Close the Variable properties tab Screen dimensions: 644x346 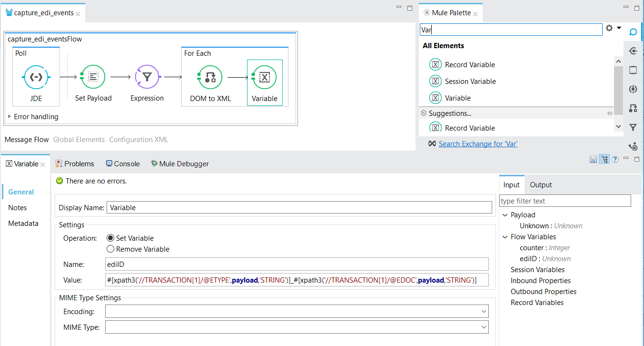pyautogui.click(x=42, y=164)
